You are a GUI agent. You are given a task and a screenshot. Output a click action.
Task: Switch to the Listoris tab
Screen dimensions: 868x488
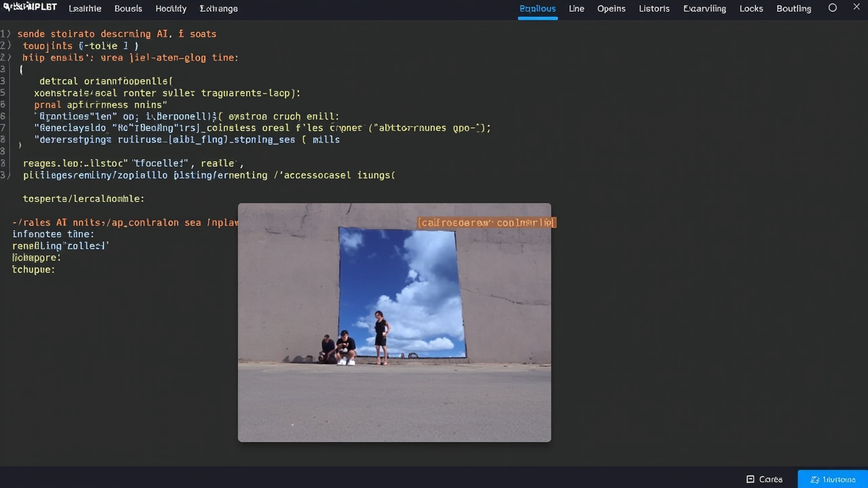(x=654, y=9)
